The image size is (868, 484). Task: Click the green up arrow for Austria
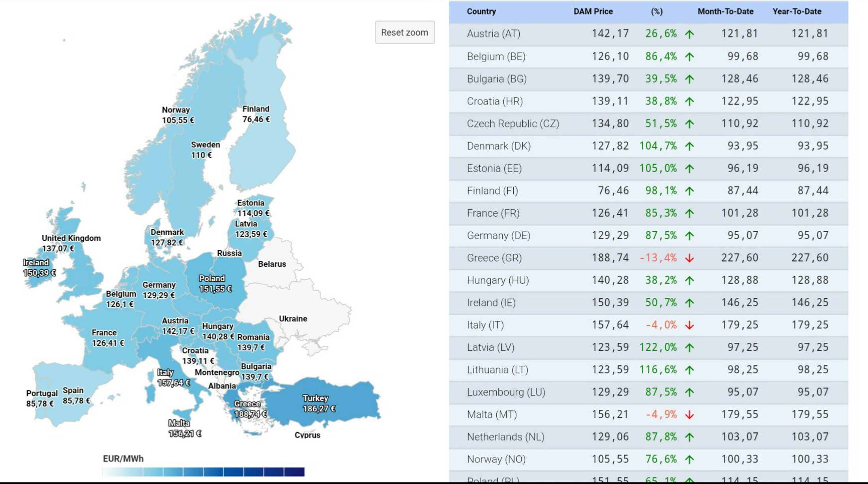689,34
